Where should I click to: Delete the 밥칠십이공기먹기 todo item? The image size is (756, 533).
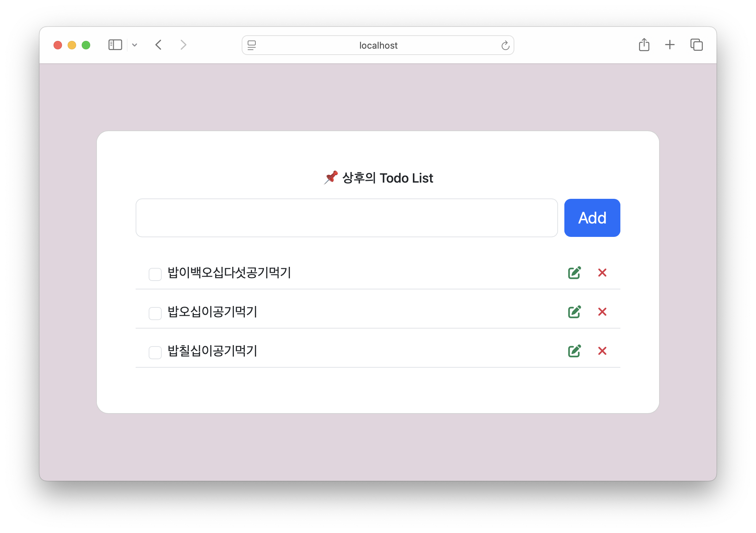(x=602, y=351)
